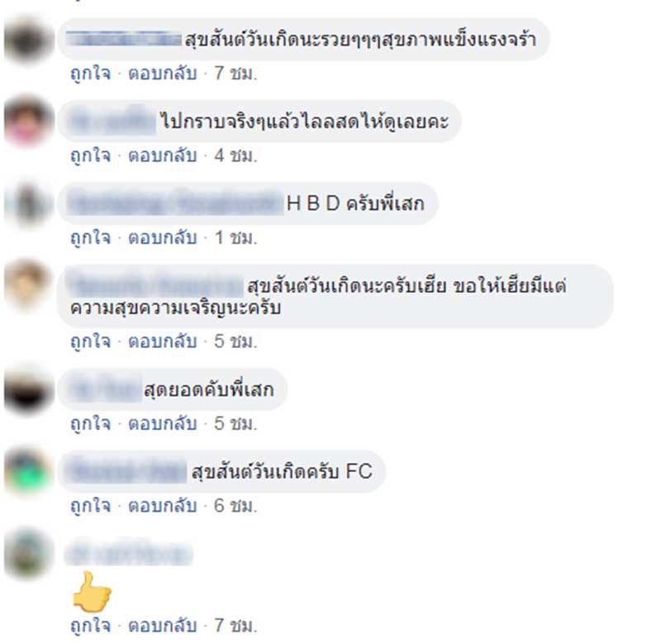Open avatar next to 'H B D ครับพี่เสก' comment
Image resolution: width=661 pixels, height=644 pixels.
coord(29,204)
